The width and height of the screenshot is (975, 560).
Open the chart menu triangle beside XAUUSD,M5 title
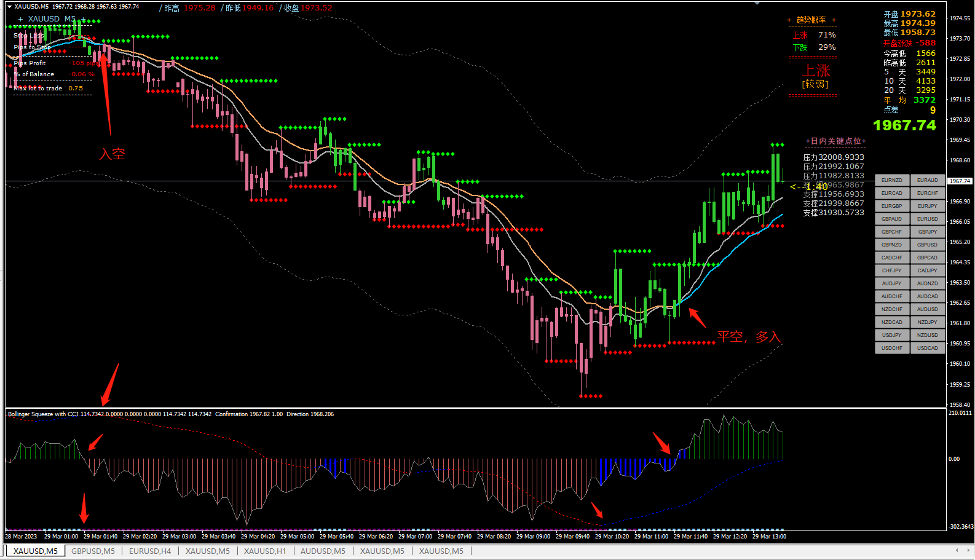[9, 7]
